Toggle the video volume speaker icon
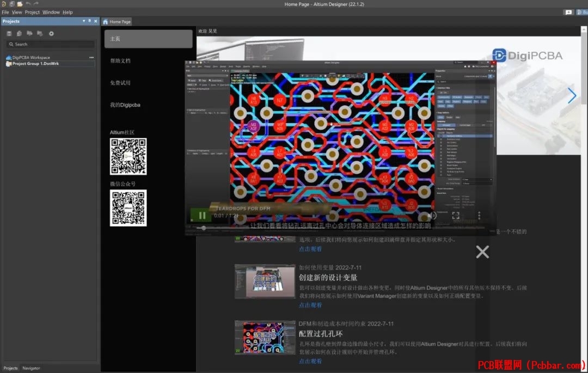 tap(432, 215)
